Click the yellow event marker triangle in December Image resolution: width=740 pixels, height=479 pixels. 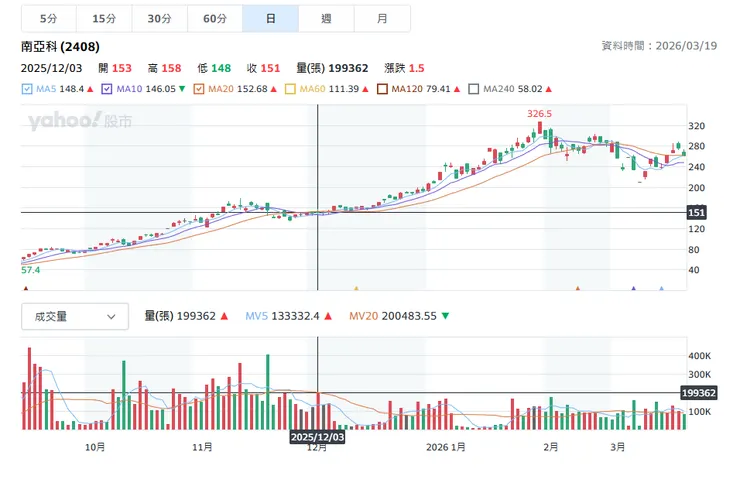point(356,288)
